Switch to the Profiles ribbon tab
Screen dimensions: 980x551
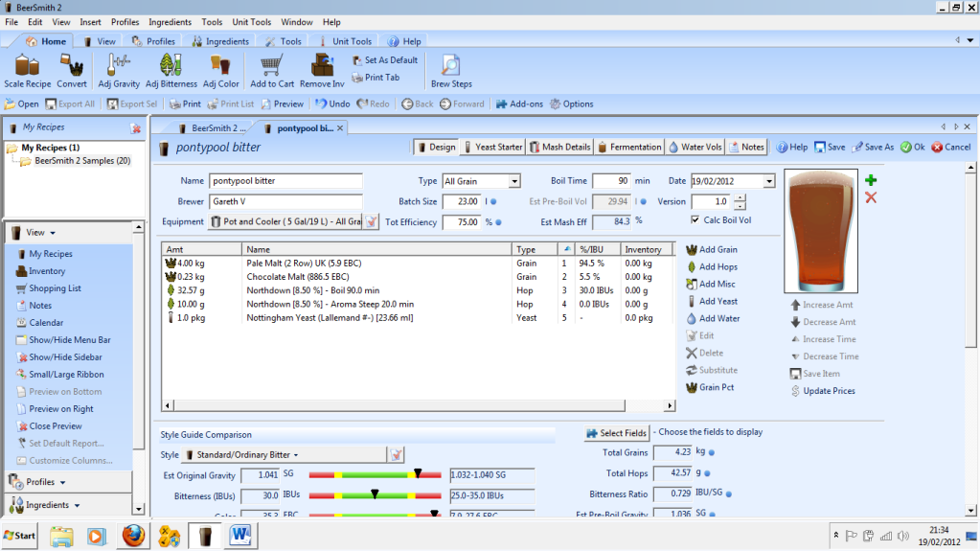click(x=153, y=41)
